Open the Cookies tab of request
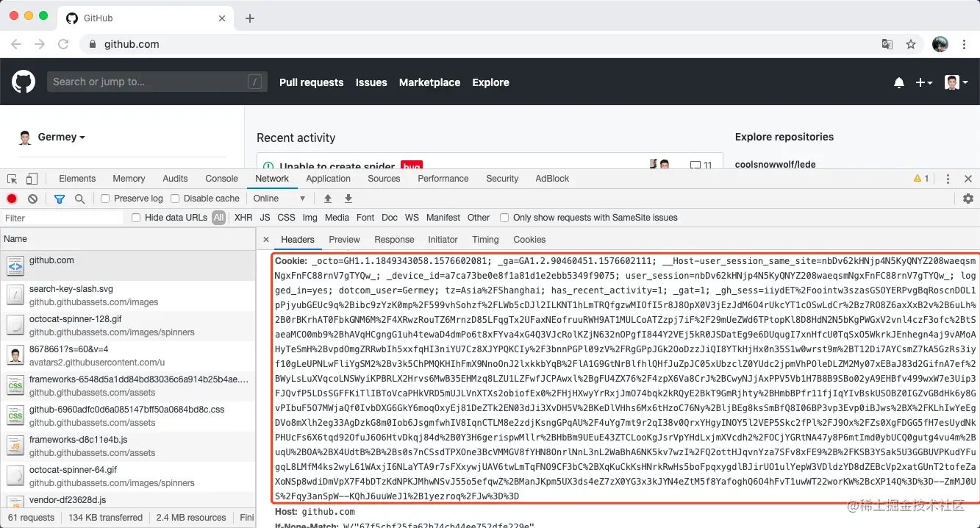Image resolution: width=980 pixels, height=528 pixels. click(529, 240)
